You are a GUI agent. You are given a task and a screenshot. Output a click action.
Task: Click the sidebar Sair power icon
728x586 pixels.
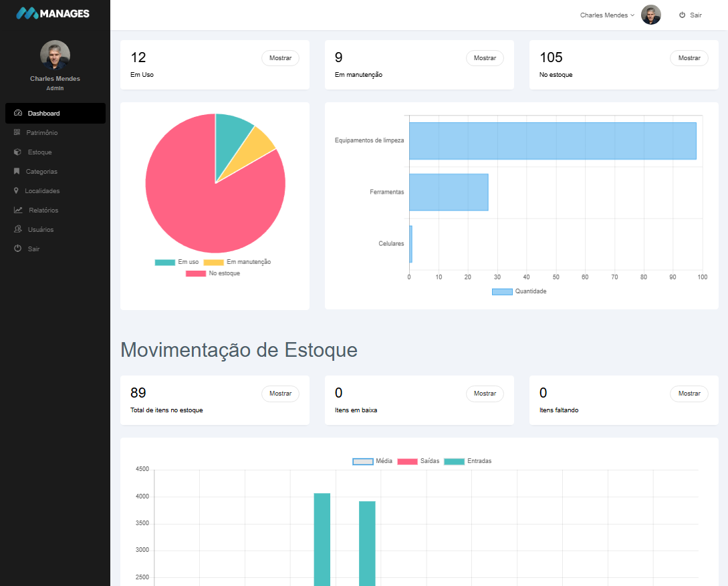[18, 249]
